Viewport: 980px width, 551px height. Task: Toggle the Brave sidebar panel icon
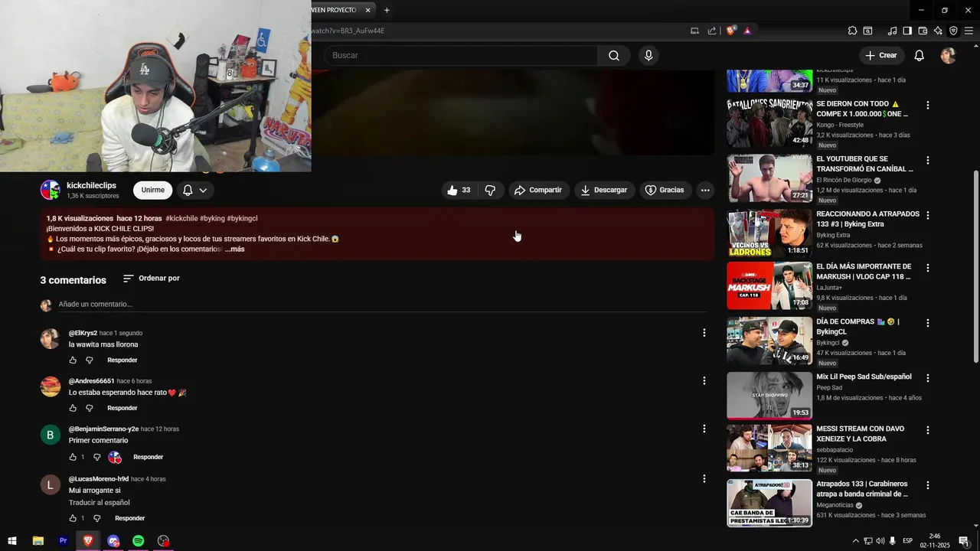907,31
